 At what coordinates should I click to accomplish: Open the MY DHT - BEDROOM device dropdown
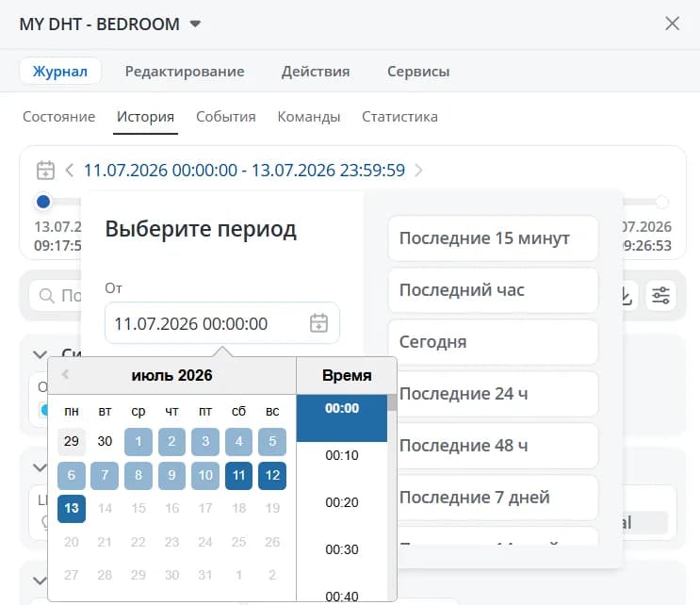(x=195, y=24)
